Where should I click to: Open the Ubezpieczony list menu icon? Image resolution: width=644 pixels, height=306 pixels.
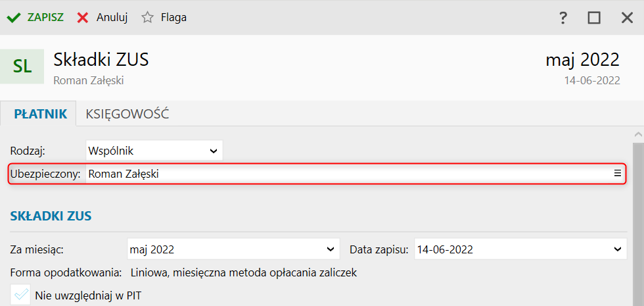617,174
